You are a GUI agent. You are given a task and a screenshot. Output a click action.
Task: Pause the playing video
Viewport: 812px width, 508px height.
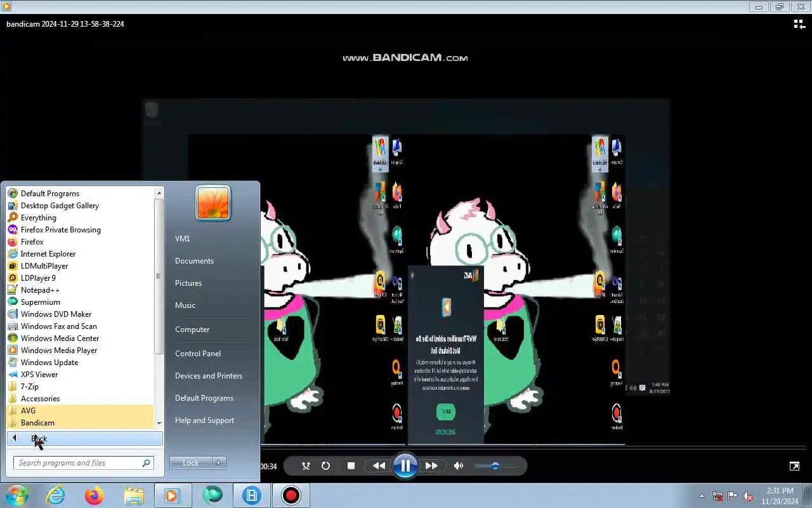405,466
